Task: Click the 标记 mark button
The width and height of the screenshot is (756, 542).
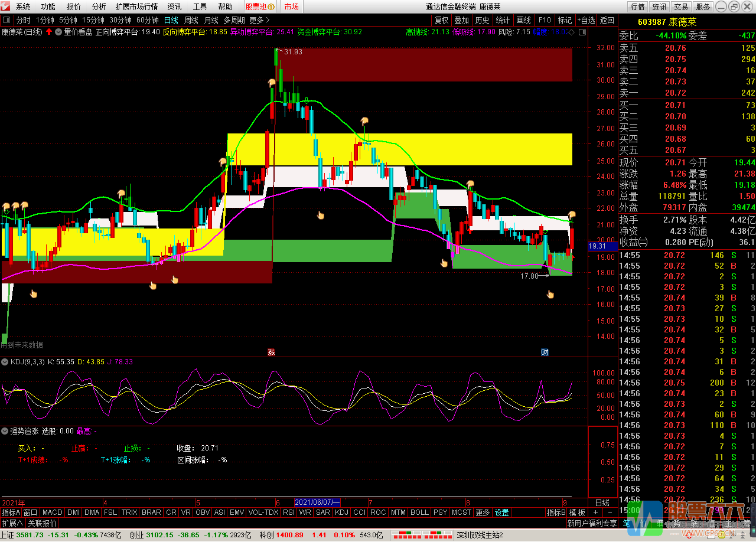Action: point(565,20)
